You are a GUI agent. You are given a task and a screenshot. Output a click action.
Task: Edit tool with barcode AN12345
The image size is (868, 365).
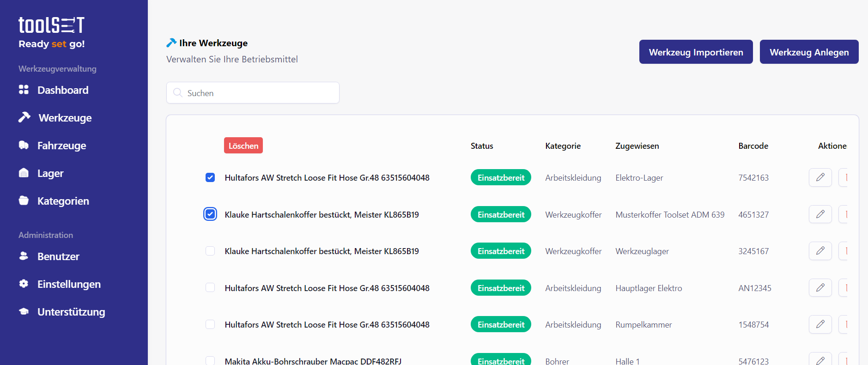click(820, 288)
